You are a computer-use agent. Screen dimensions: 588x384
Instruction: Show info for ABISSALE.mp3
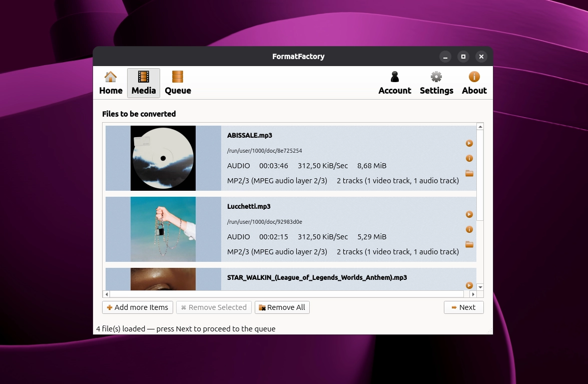coord(469,158)
